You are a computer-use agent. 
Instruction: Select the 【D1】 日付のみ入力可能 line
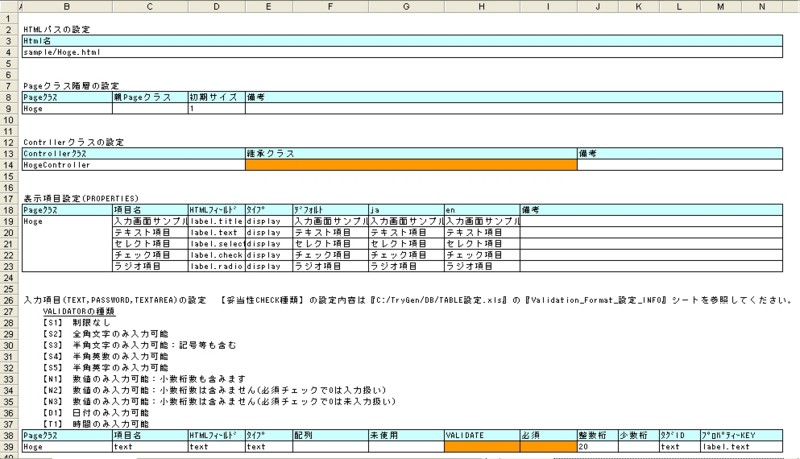[x=95, y=413]
